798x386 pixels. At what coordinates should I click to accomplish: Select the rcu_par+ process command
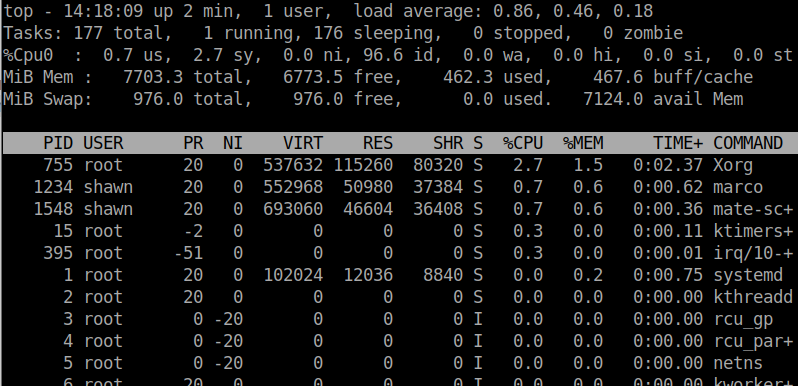click(753, 341)
